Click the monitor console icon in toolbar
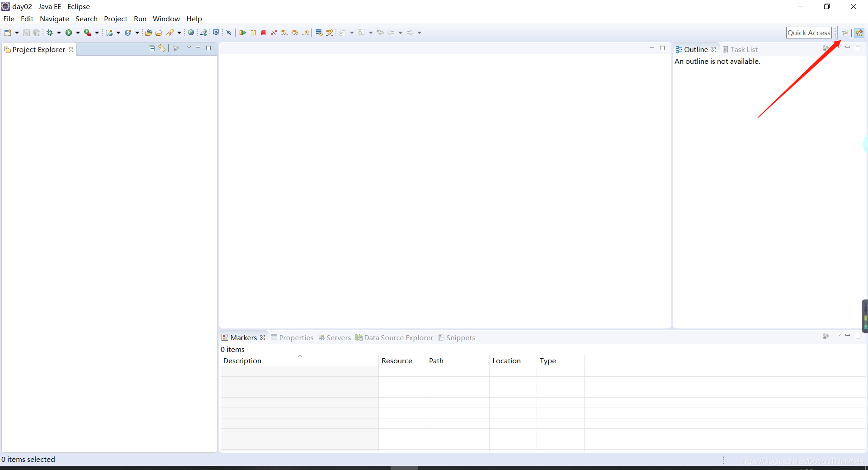The height and width of the screenshot is (470, 868). click(217, 33)
